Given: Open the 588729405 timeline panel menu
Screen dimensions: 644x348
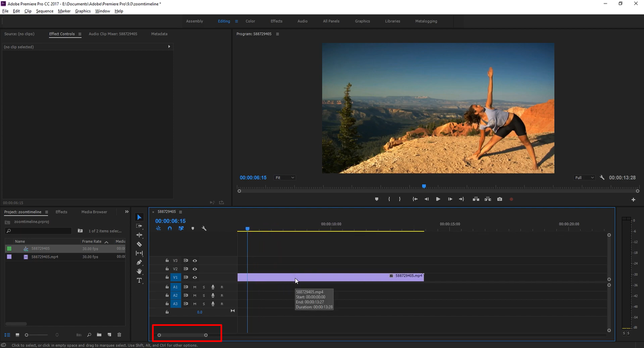Looking at the screenshot, I should coord(181,212).
